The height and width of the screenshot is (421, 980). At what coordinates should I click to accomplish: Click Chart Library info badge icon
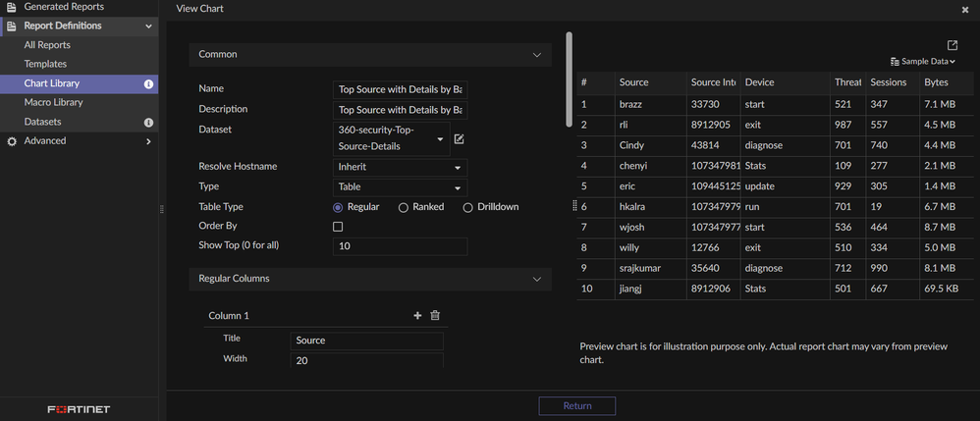[149, 84]
